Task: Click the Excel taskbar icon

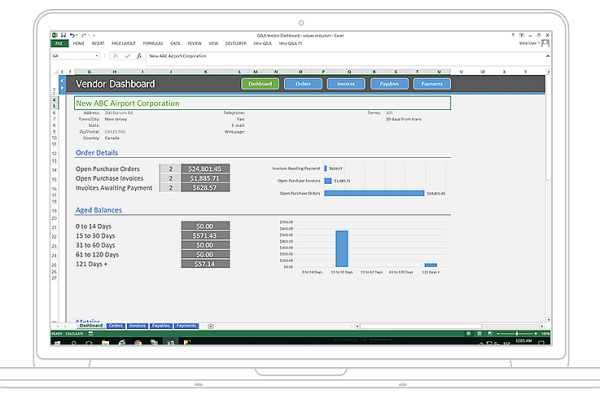Action: tap(170, 343)
